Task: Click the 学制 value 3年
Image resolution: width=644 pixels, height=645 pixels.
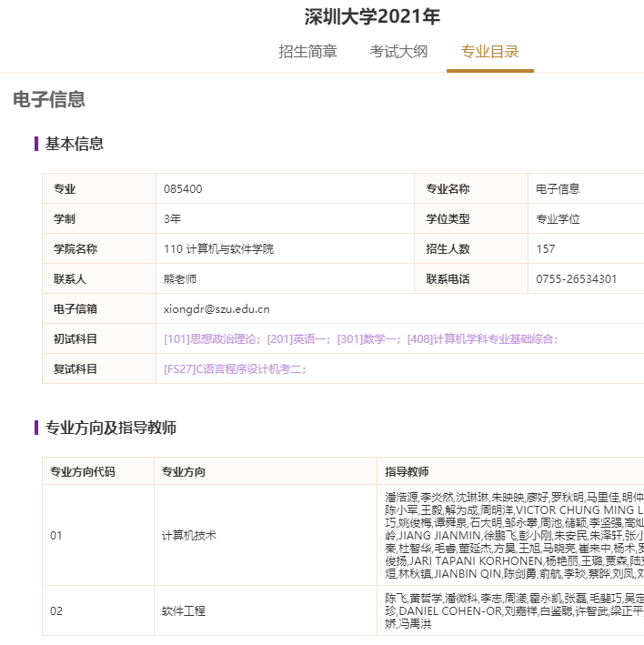Action: [172, 219]
